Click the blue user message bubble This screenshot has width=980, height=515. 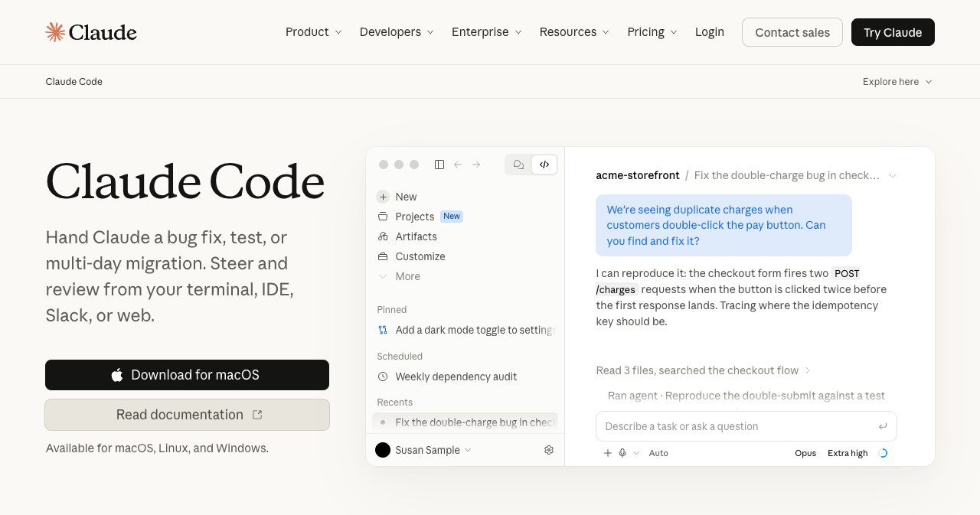click(x=724, y=225)
